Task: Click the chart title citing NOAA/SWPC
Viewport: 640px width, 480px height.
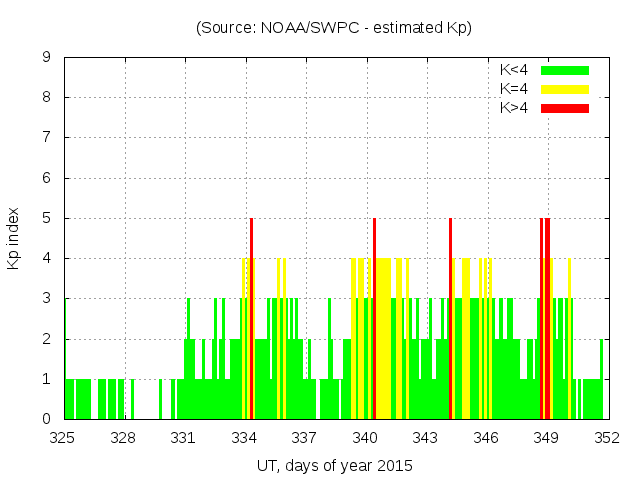Action: pyautogui.click(x=334, y=28)
